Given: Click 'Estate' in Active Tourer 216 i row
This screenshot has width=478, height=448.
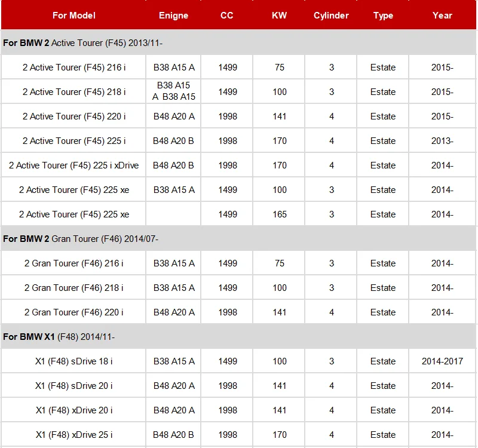Looking at the screenshot, I should (x=383, y=67).
